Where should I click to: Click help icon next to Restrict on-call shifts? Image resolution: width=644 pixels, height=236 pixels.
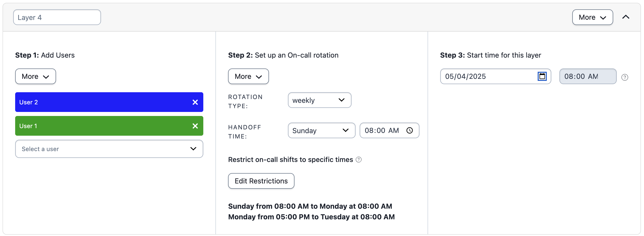tap(359, 160)
